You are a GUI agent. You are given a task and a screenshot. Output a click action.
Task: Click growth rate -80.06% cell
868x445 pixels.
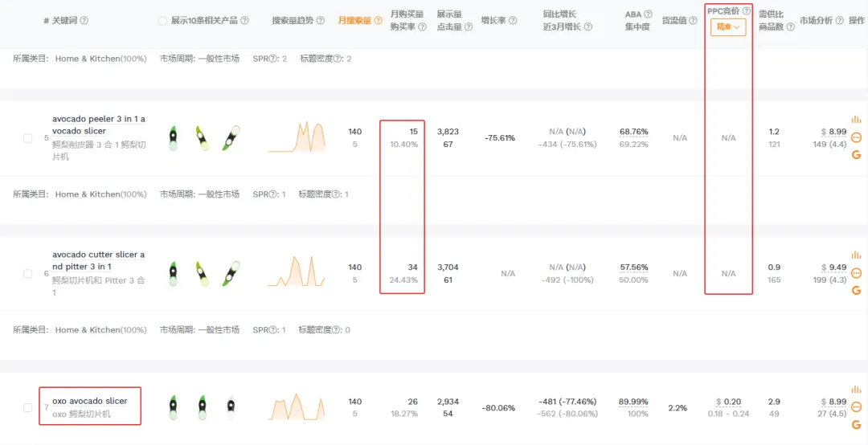point(499,408)
